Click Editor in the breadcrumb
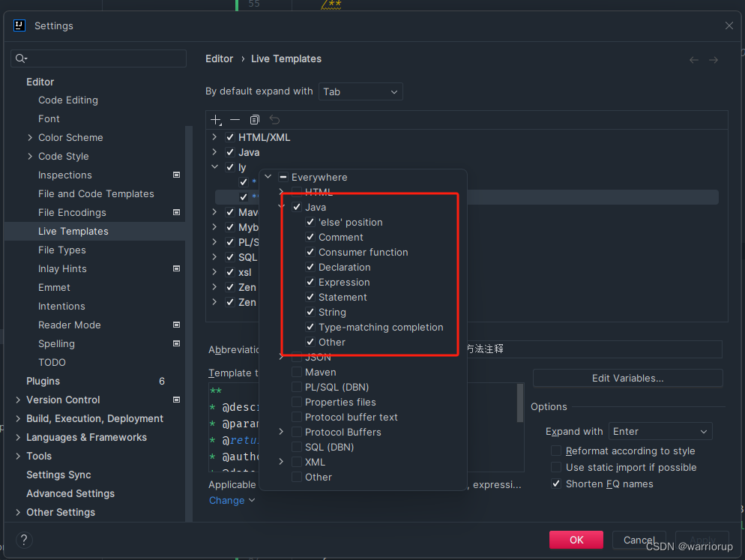Image resolution: width=745 pixels, height=560 pixels. coord(219,58)
